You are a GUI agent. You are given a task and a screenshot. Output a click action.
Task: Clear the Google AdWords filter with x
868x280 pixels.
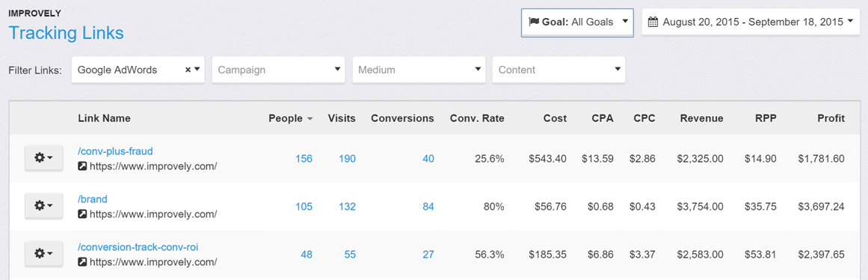pyautogui.click(x=188, y=70)
